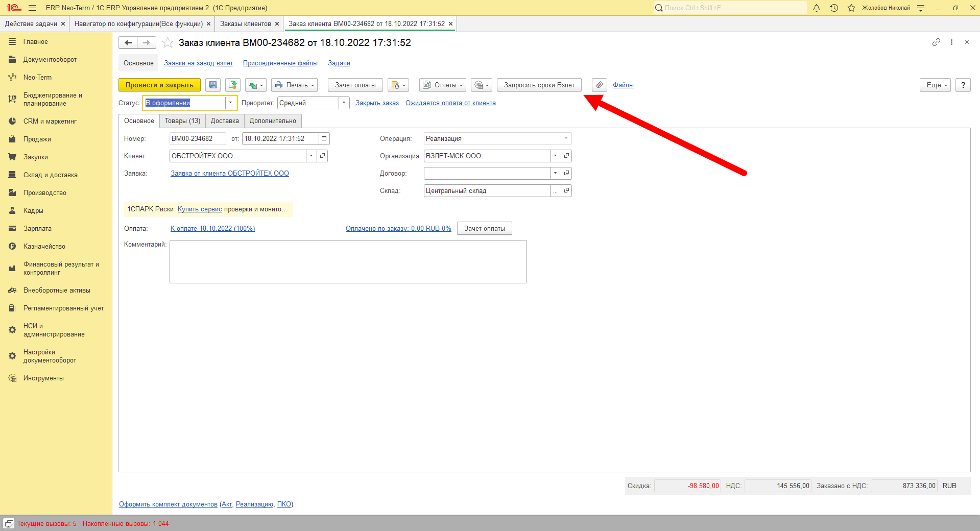Viewport: 980px width, 531px height.
Task: Open the Еще dropdown menu
Action: (936, 85)
